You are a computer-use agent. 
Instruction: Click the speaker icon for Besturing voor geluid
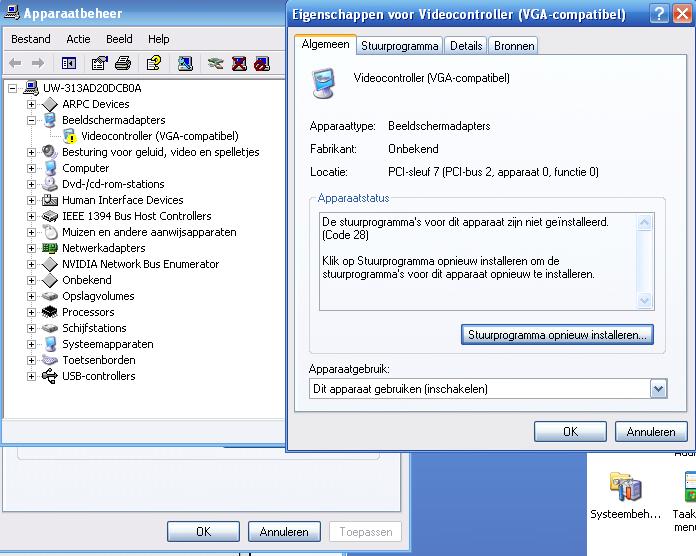pyautogui.click(x=50, y=152)
